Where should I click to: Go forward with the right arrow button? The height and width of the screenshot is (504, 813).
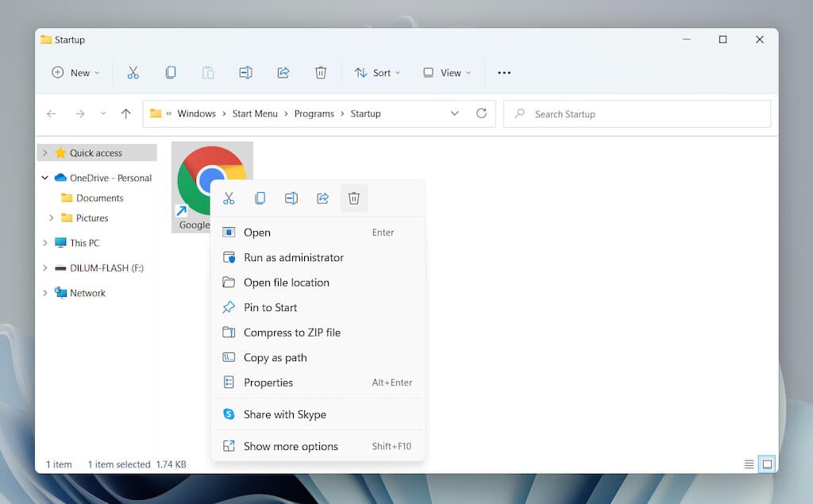tap(80, 113)
